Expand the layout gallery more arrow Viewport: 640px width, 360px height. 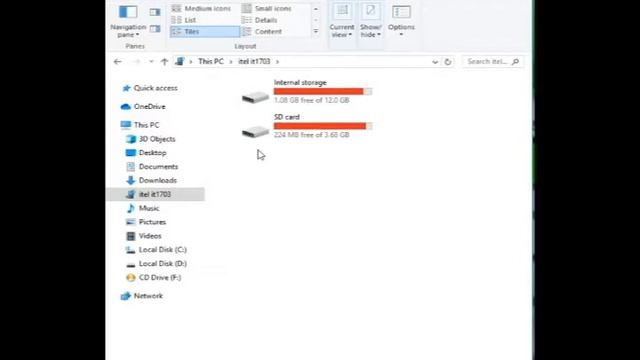[316, 31]
